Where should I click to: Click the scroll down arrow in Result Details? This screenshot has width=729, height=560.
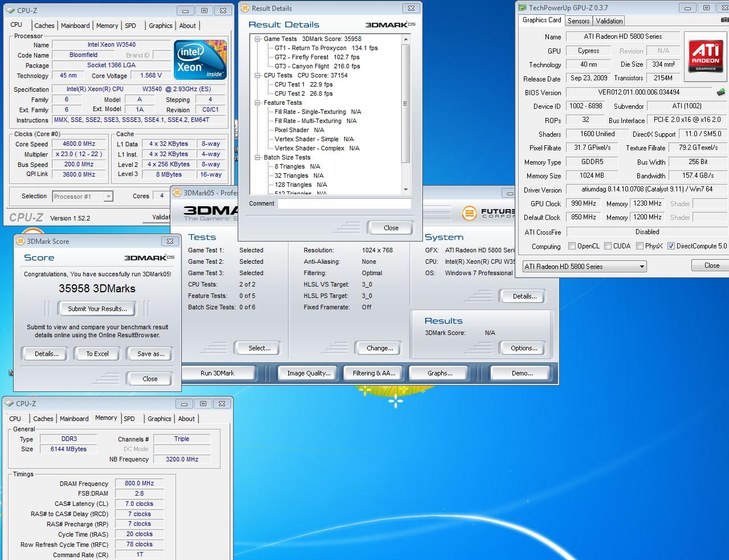click(x=406, y=190)
